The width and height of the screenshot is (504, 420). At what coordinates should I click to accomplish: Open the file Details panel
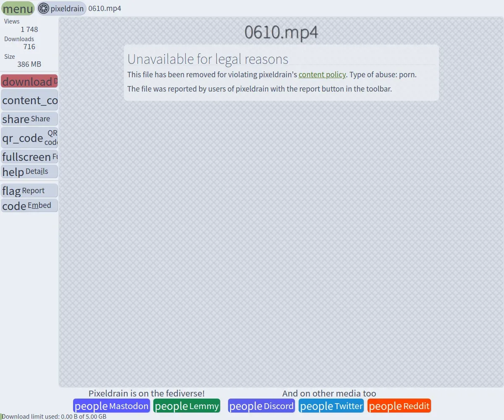pyautogui.click(x=29, y=171)
